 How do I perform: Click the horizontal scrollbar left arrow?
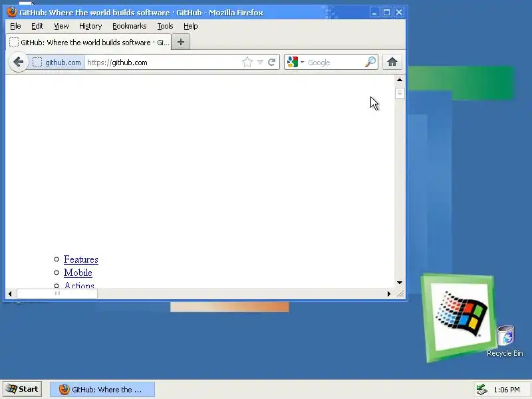point(10,294)
